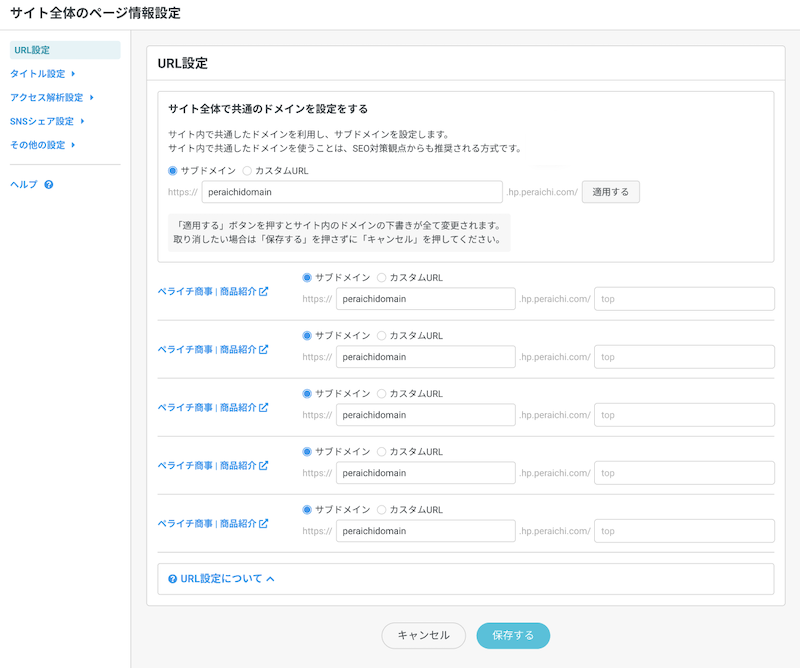Open external link icon in fifth page row
Viewport: 800px width, 668px height.
[x=264, y=524]
